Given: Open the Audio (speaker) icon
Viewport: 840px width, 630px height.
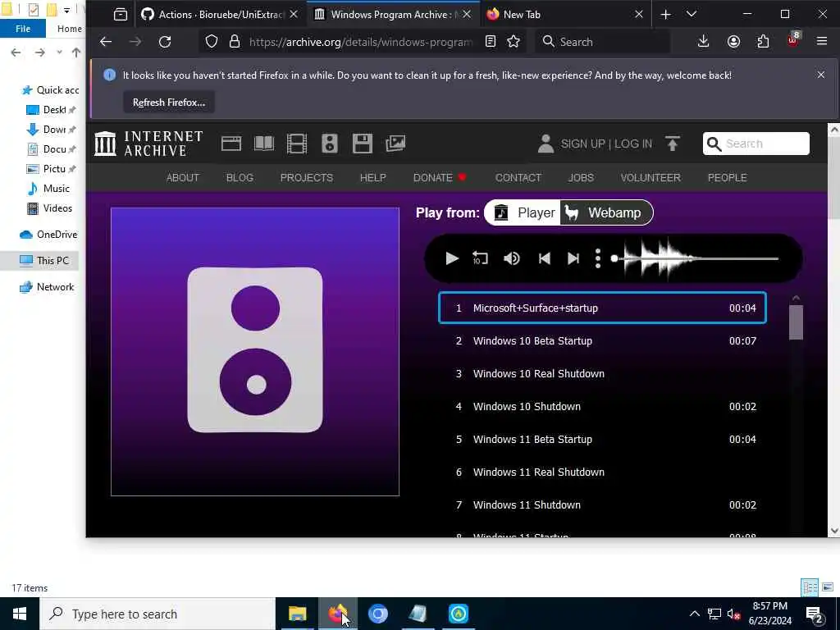Looking at the screenshot, I should coord(330,144).
